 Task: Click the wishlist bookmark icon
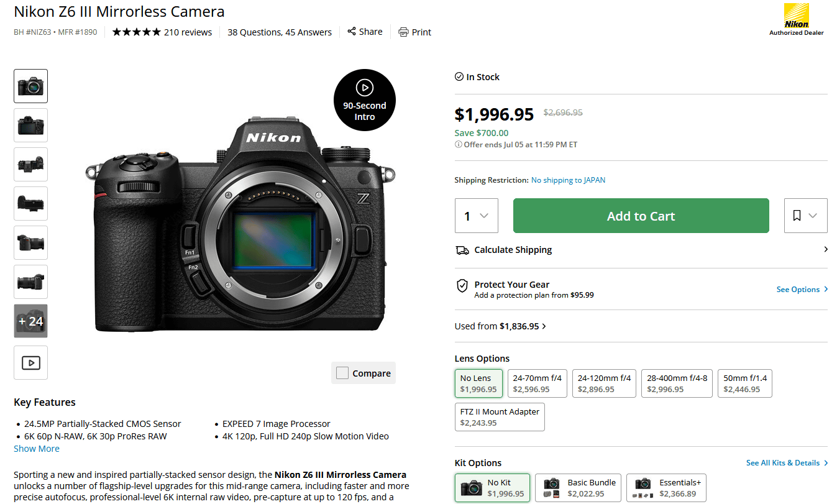(797, 216)
